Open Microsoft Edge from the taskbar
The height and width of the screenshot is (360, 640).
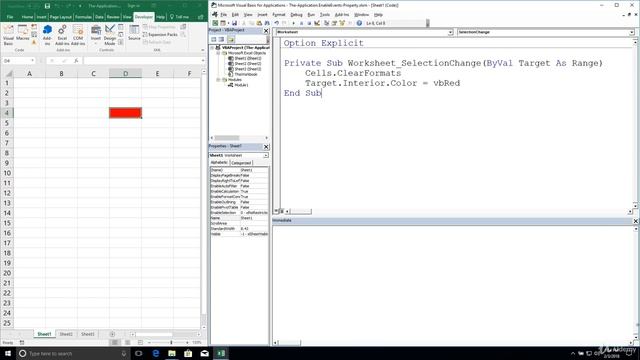[156, 353]
